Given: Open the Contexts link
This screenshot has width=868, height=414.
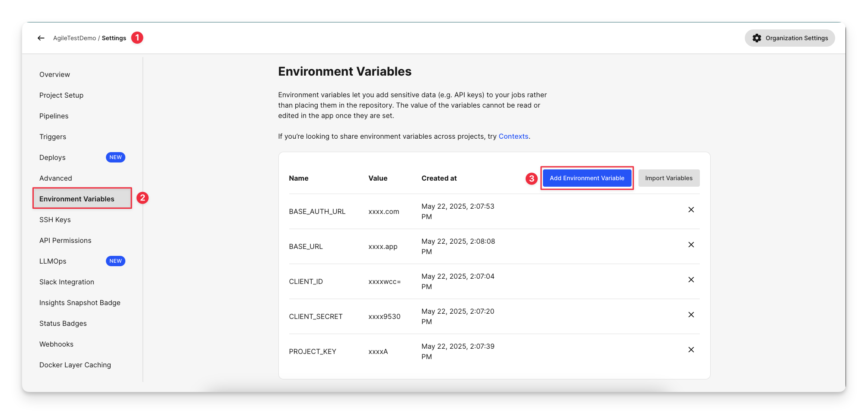Looking at the screenshot, I should (513, 136).
